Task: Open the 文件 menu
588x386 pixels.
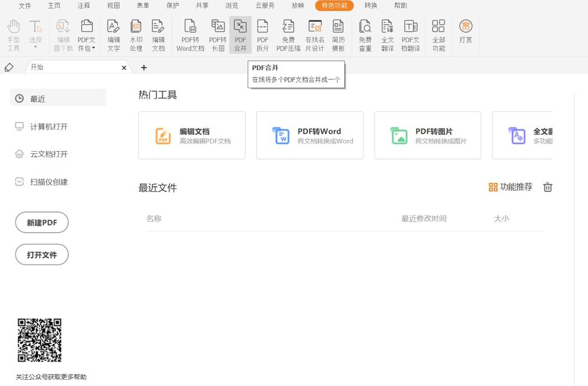Action: pyautogui.click(x=25, y=6)
